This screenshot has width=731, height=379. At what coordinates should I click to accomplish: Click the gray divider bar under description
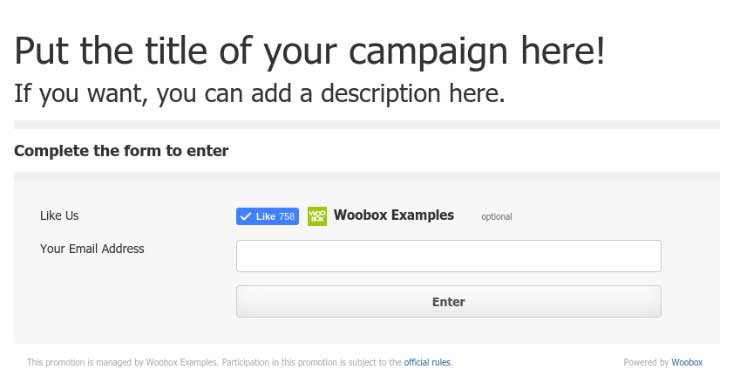click(367, 124)
